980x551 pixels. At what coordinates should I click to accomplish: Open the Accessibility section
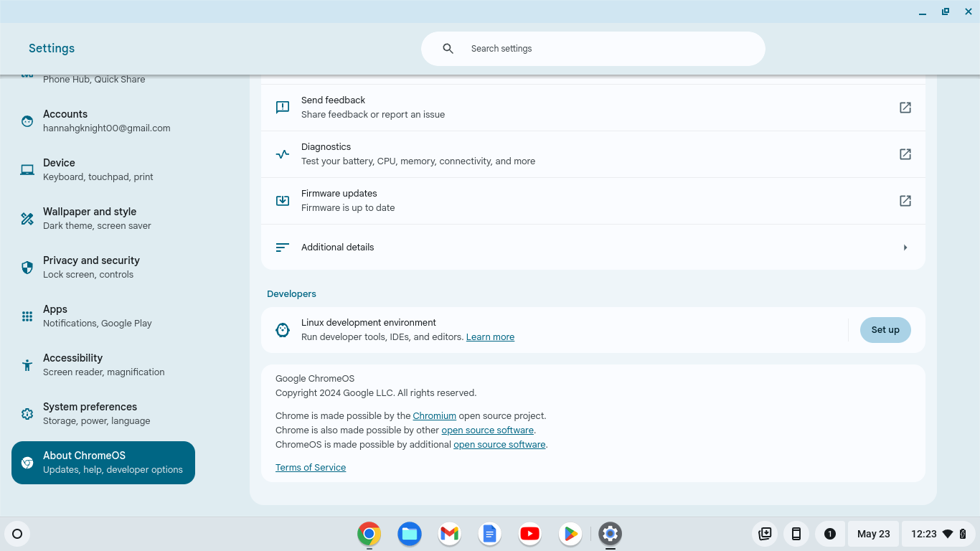[x=103, y=365]
